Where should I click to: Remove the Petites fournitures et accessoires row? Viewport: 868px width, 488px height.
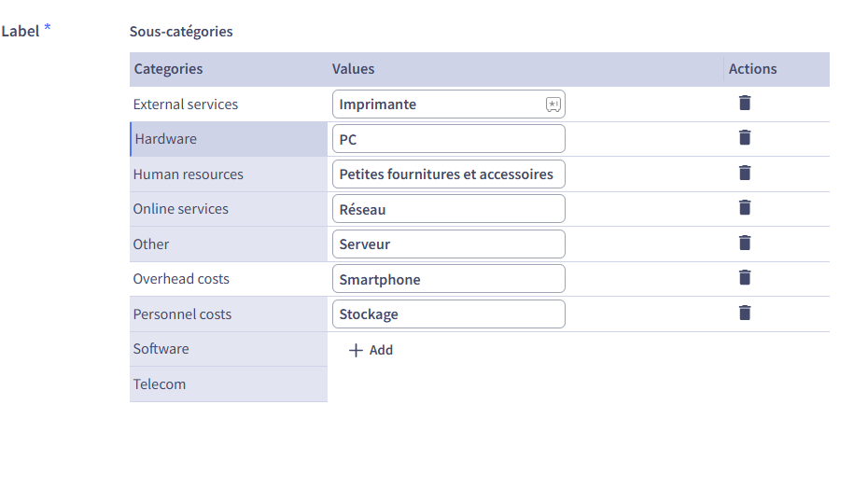coord(744,174)
